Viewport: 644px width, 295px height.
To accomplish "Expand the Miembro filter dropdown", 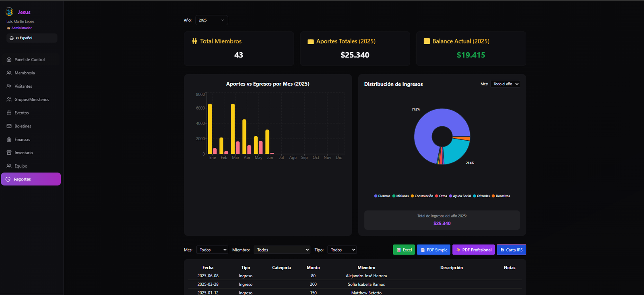I will point(282,250).
